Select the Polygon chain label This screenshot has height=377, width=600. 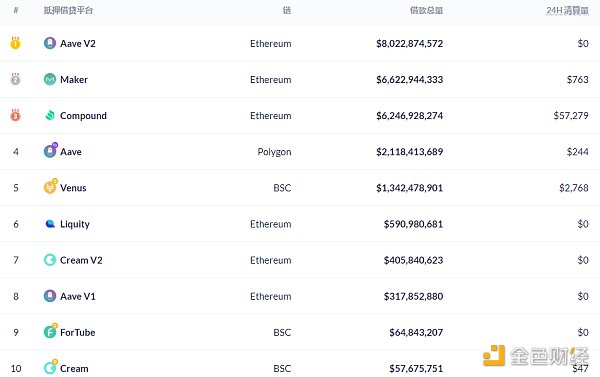[x=274, y=152]
